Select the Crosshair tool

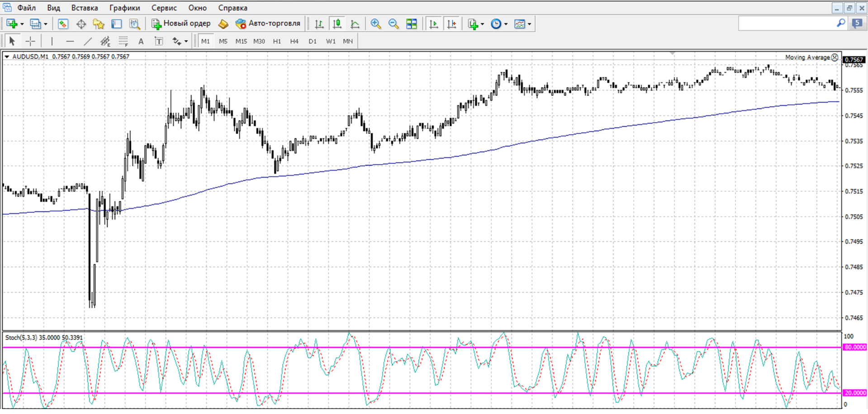pyautogui.click(x=30, y=41)
